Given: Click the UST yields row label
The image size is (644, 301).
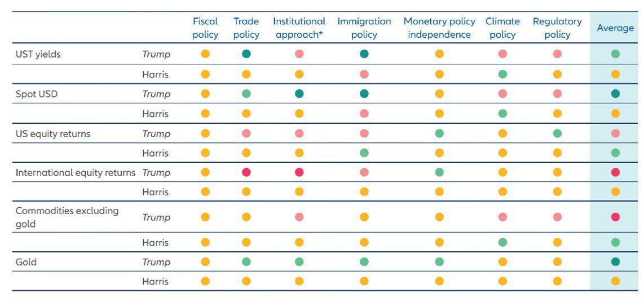Looking at the screenshot, I should point(38,54).
